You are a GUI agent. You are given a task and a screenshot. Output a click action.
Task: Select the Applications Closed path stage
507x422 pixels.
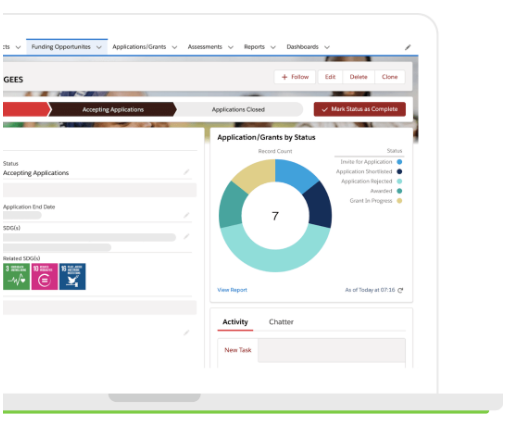pos(238,109)
